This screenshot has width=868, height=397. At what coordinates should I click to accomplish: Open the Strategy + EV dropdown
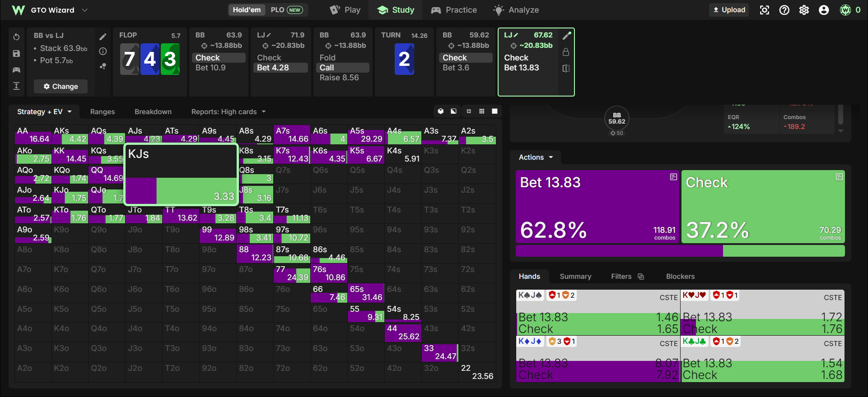(44, 112)
